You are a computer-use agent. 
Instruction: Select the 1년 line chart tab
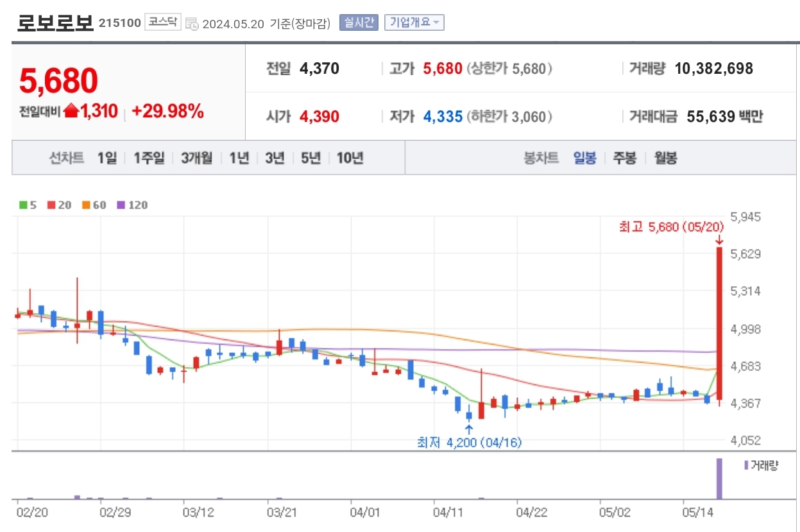click(239, 158)
